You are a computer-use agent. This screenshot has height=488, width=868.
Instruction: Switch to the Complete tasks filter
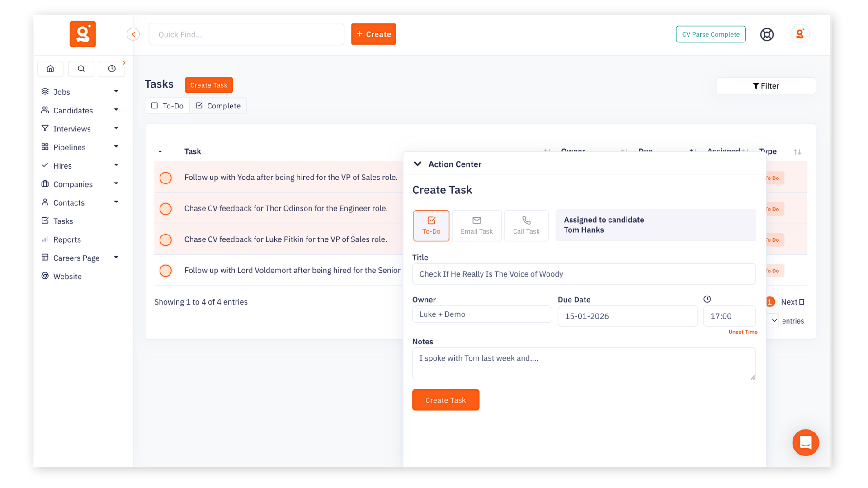(218, 105)
